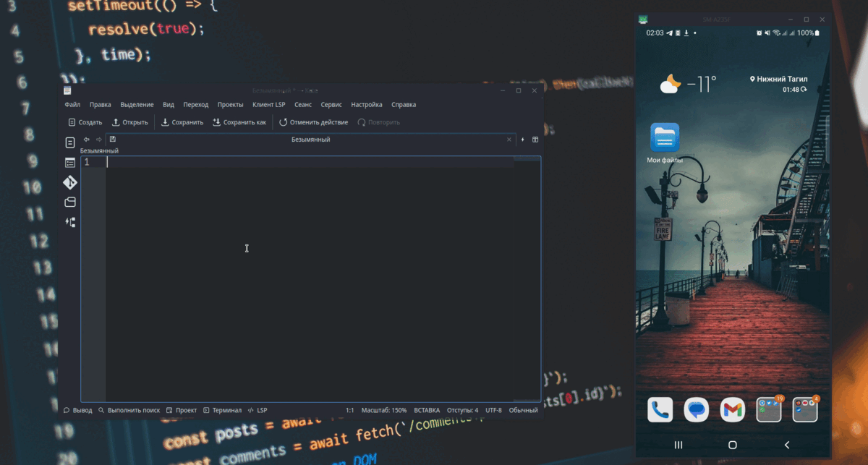Open the Масштаб: 150% zoom selector
This screenshot has width=868, height=465.
coord(384,410)
